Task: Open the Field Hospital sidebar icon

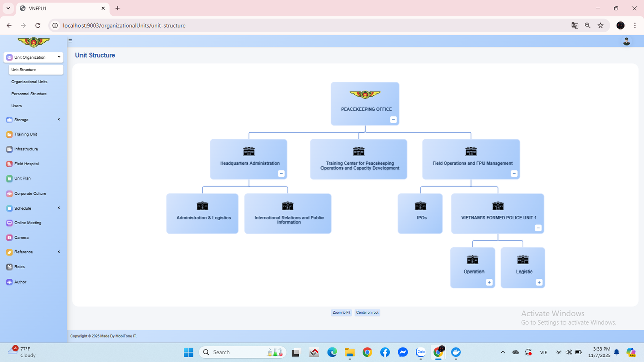Action: 9,164
